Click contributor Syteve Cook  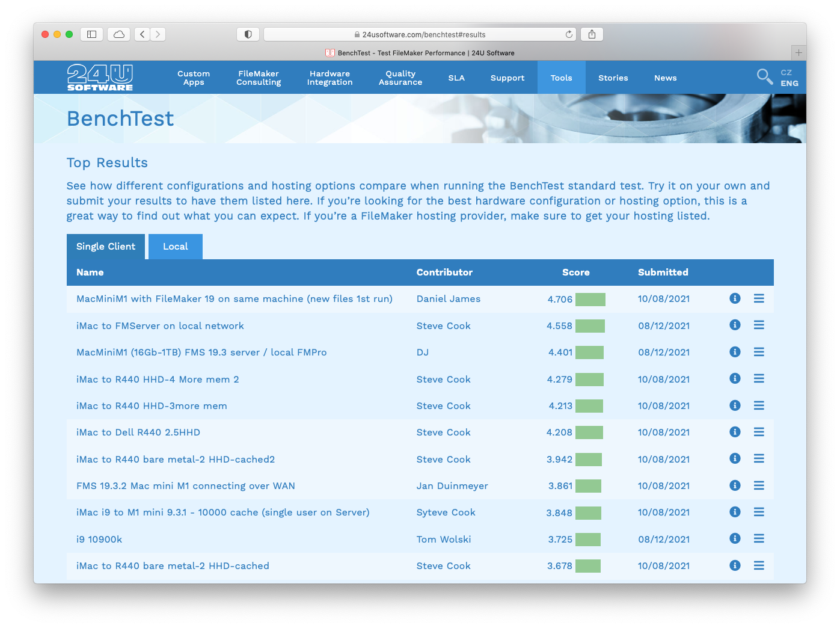pyautogui.click(x=446, y=513)
